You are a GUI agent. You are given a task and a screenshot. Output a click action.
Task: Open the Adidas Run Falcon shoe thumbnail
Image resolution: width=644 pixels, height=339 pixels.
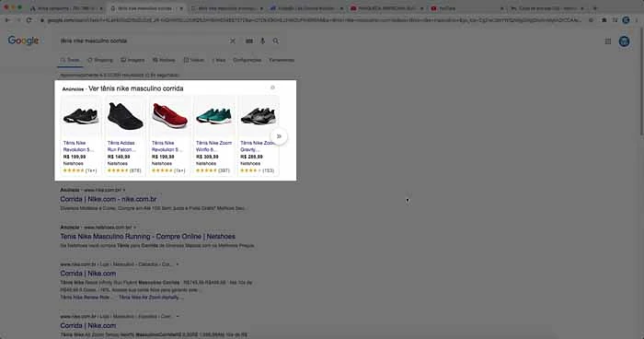[125, 116]
